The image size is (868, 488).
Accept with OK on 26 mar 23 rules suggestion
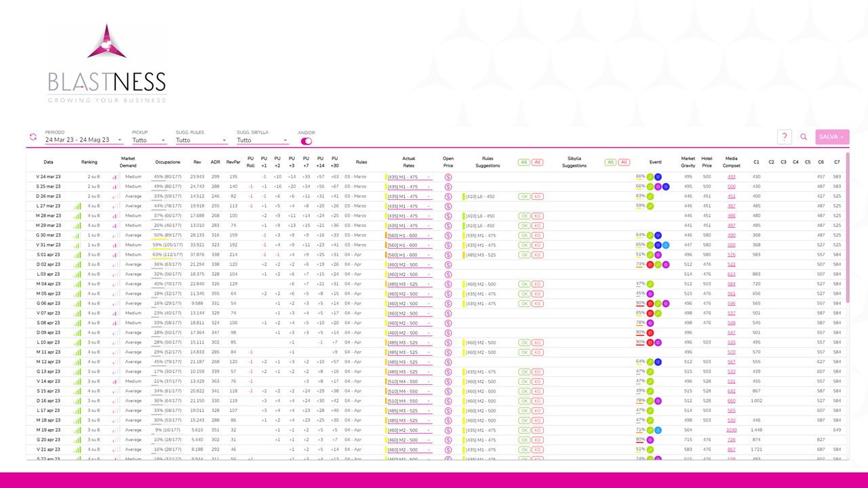point(524,197)
